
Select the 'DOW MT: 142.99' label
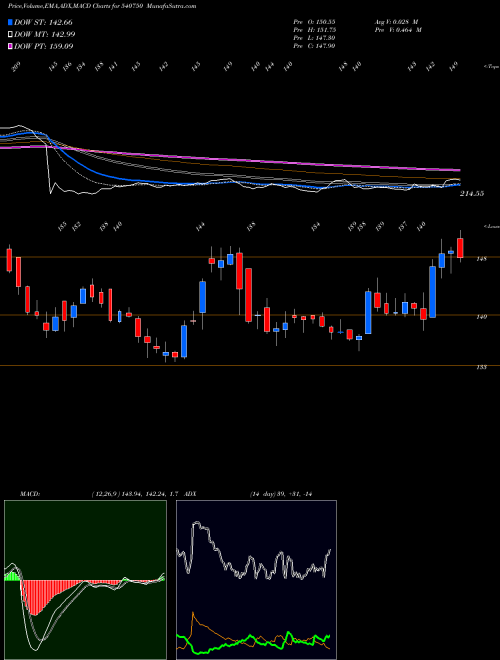45,35
